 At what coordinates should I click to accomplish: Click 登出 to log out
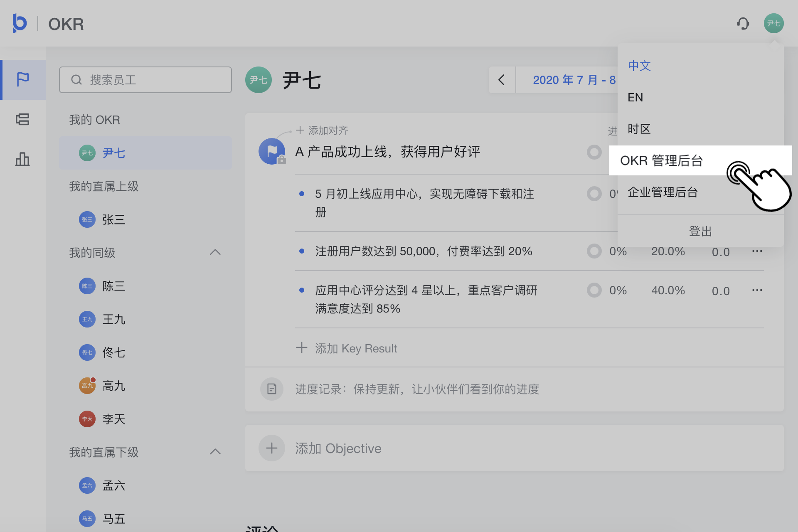pos(700,231)
